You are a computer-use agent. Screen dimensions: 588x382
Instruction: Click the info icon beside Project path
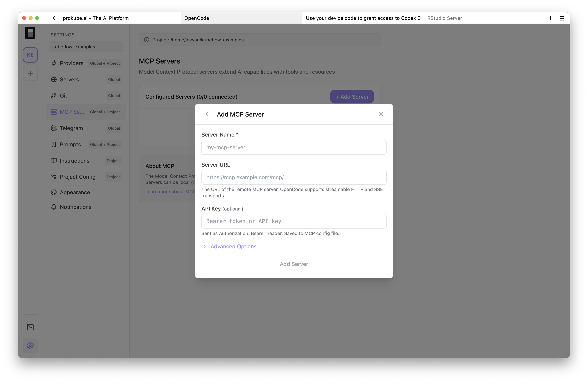147,40
